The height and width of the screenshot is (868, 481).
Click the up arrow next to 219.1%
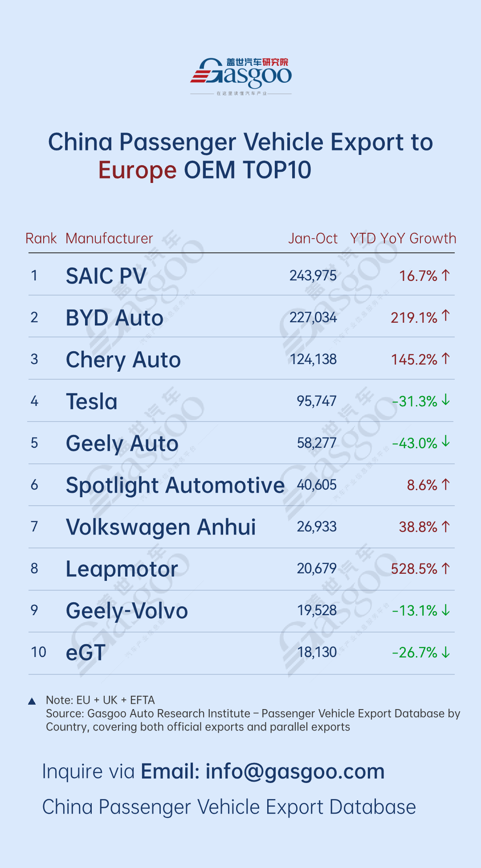coord(446,316)
